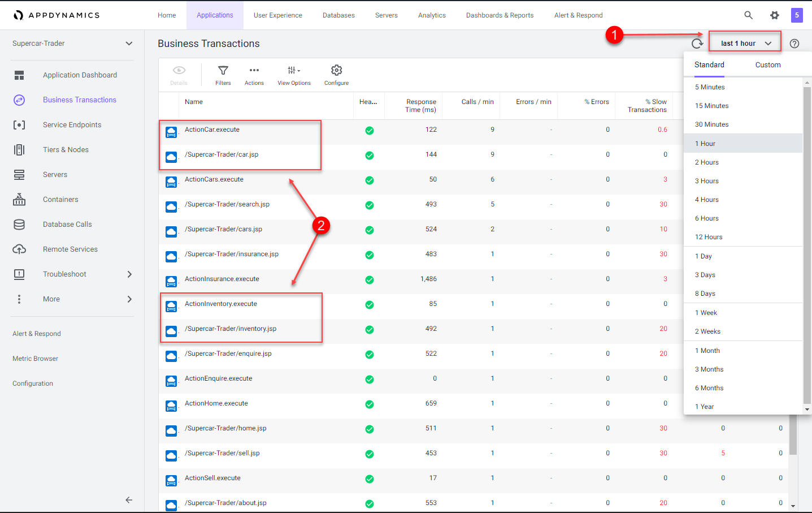Viewport: 812px width, 513px height.
Task: Open View Options sliders menu
Action: (x=294, y=70)
